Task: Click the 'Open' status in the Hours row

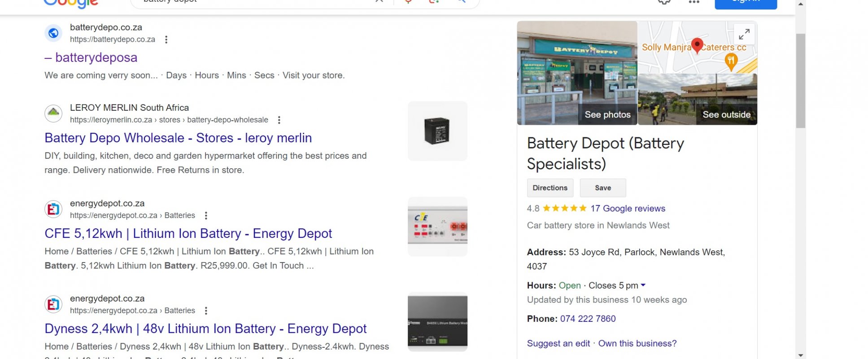Action: tap(570, 285)
